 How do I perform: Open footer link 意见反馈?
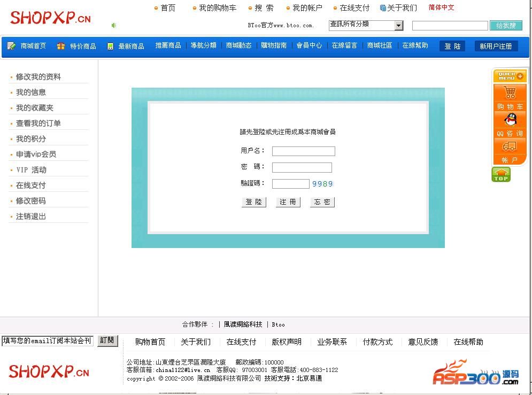pos(423,342)
